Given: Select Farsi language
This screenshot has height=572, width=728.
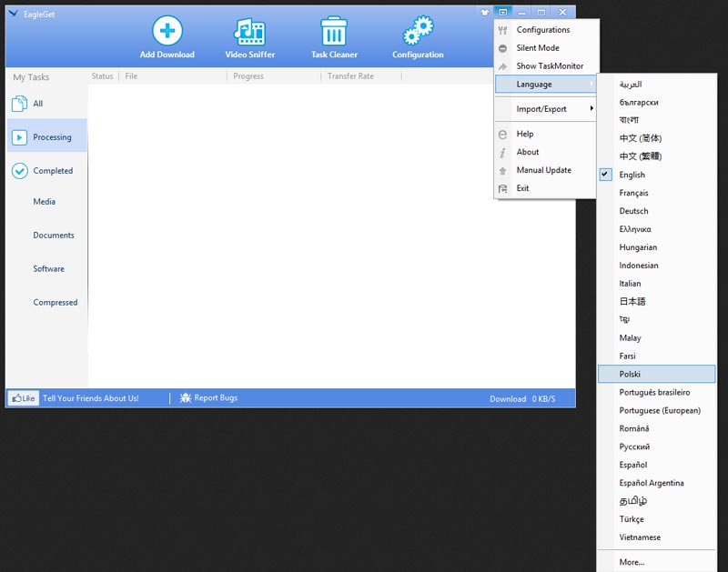Looking at the screenshot, I should (656, 356).
